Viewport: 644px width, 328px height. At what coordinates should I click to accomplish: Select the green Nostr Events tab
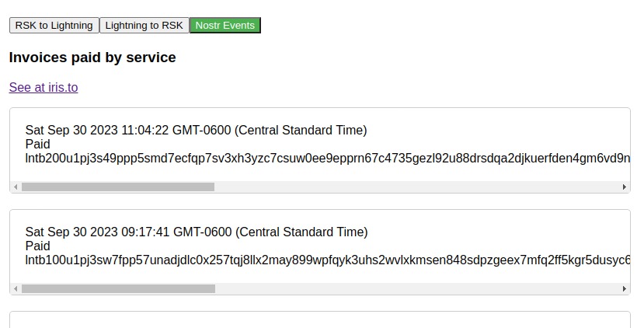pos(225,25)
